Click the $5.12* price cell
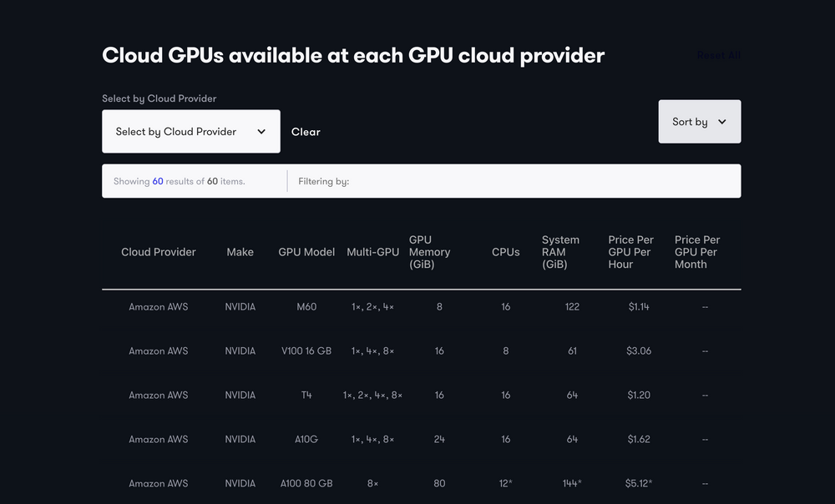The image size is (835, 504). click(x=639, y=483)
